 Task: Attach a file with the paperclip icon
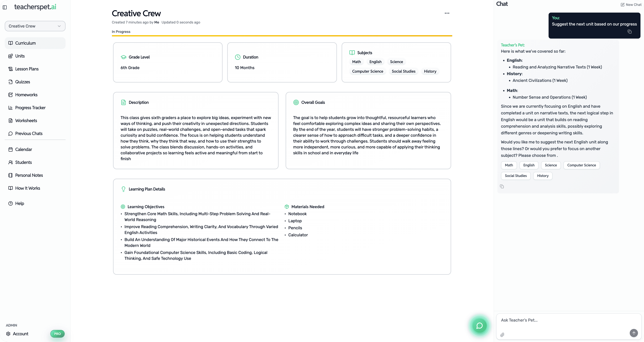tap(502, 335)
